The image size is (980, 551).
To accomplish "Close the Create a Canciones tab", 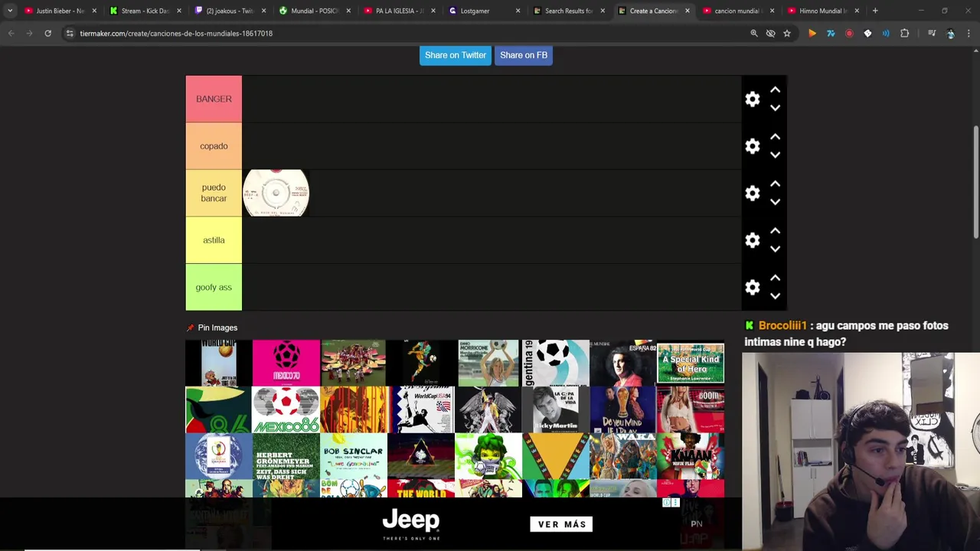I will (x=687, y=11).
